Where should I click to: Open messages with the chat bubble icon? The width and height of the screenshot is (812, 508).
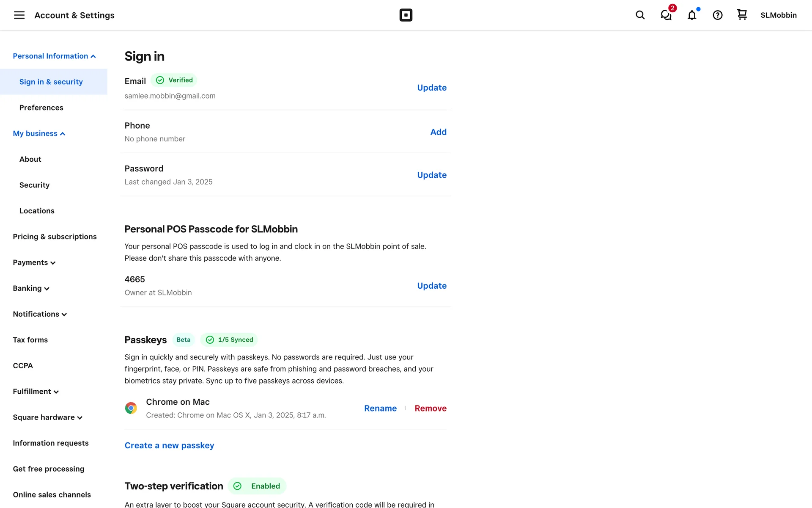tap(666, 15)
